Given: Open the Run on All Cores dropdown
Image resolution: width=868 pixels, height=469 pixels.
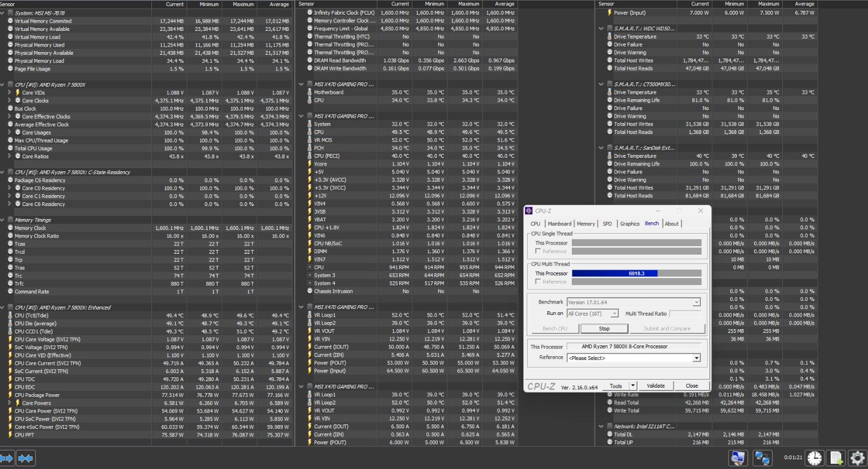Looking at the screenshot, I should click(614, 313).
